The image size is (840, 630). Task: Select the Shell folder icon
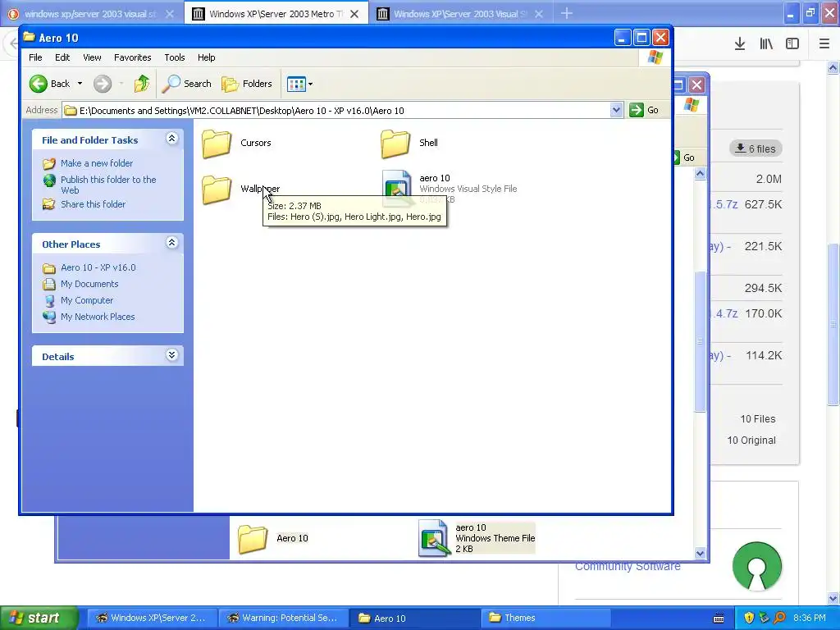(x=395, y=144)
